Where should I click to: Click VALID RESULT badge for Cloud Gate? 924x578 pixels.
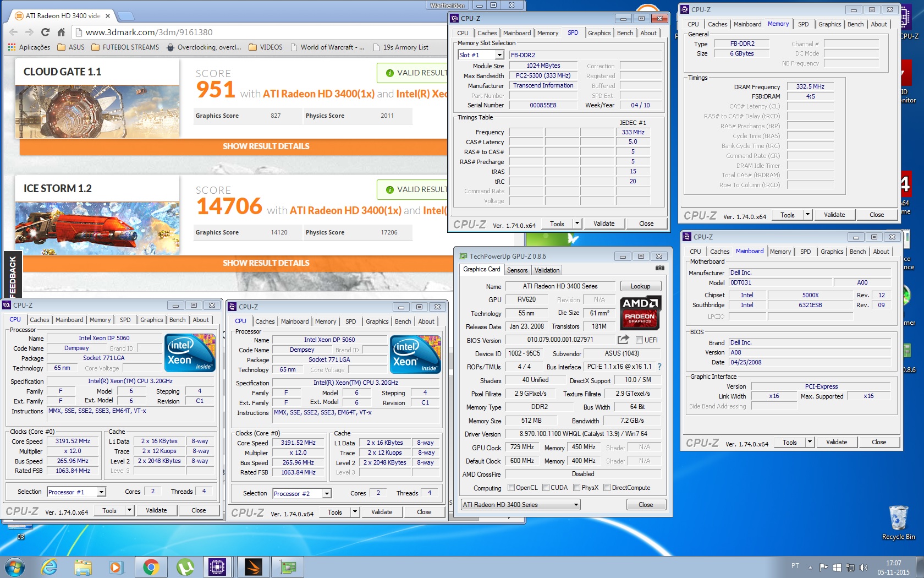(413, 73)
